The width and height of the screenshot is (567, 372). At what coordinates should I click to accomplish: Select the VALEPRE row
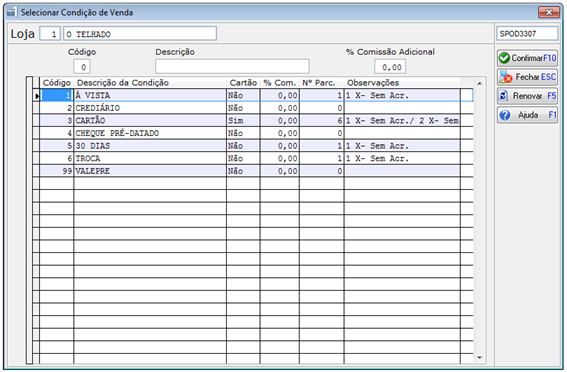(x=253, y=171)
